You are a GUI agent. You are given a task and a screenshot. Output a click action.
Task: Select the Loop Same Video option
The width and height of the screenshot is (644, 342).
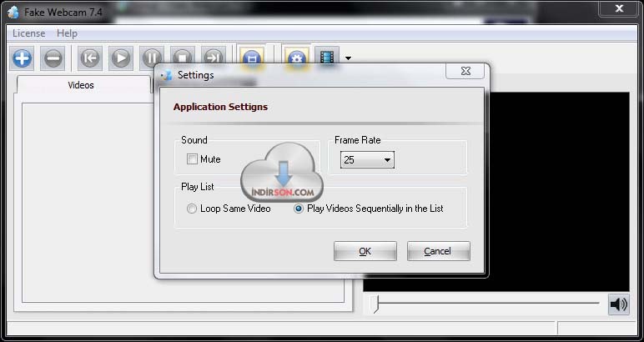193,209
